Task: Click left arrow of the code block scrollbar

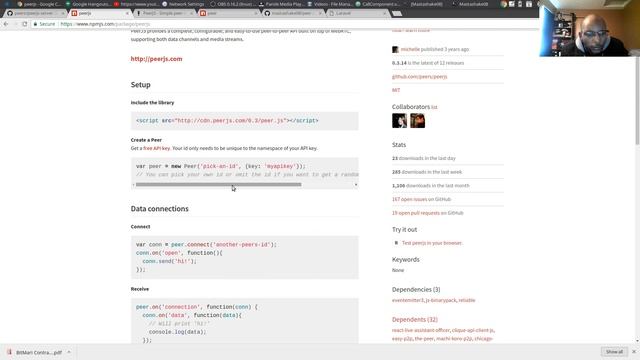Action: click(x=133, y=185)
